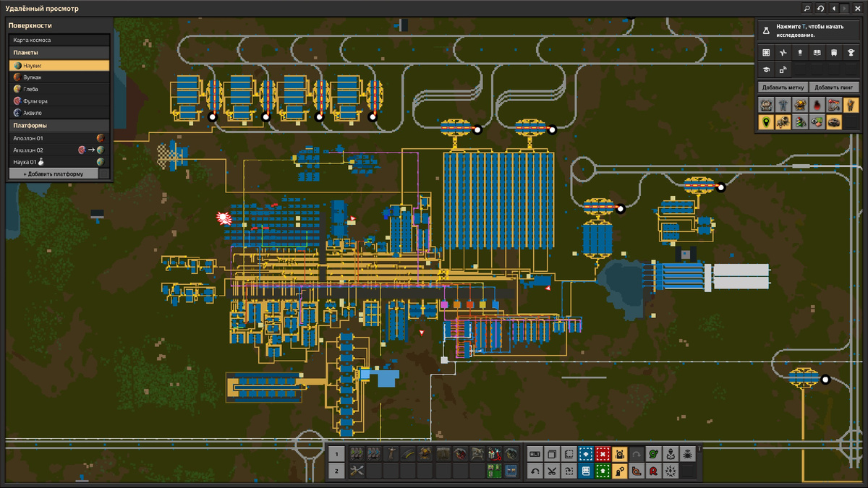Select the green upgrade planner shortcut
868x488 pixels.
tap(603, 471)
